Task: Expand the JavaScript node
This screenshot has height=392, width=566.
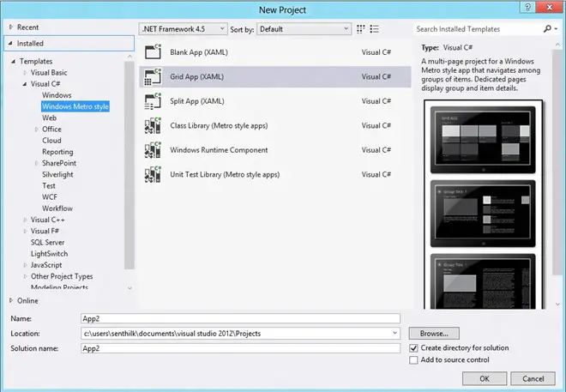Action: click(x=25, y=265)
